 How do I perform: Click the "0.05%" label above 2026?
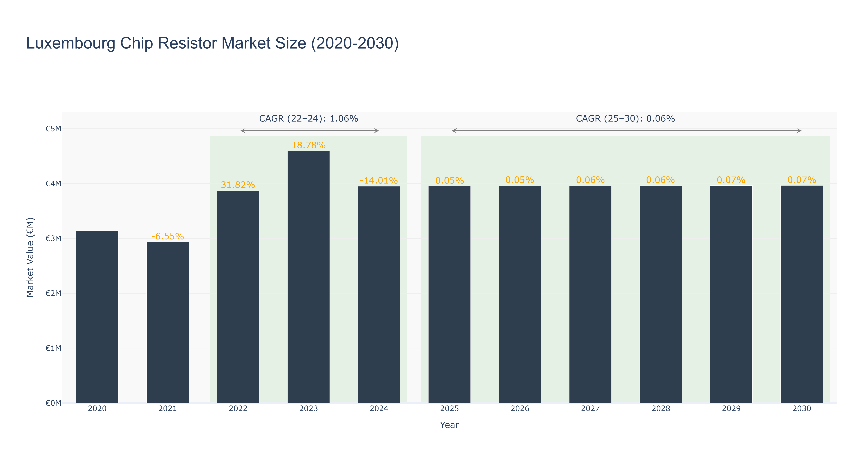[520, 180]
